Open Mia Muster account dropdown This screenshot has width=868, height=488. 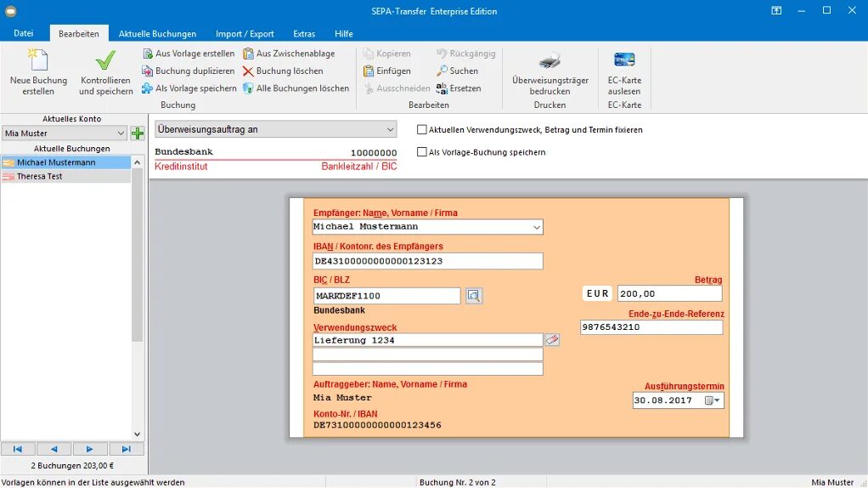65,133
